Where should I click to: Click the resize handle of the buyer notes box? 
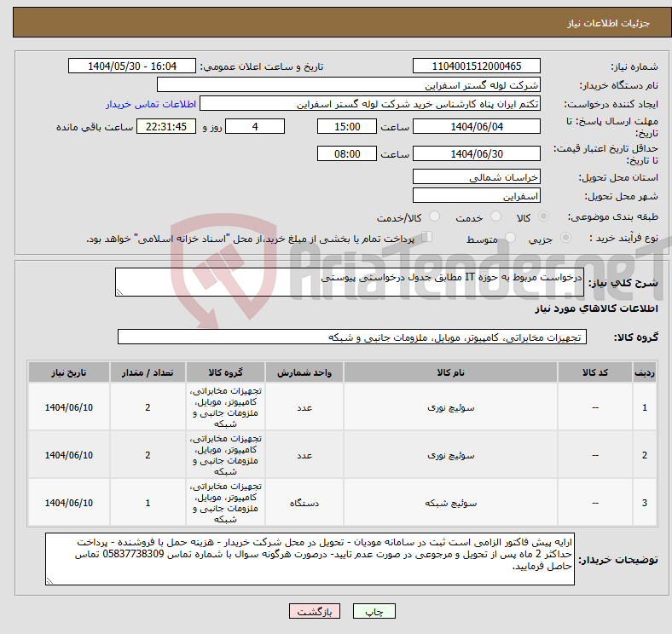point(49,581)
